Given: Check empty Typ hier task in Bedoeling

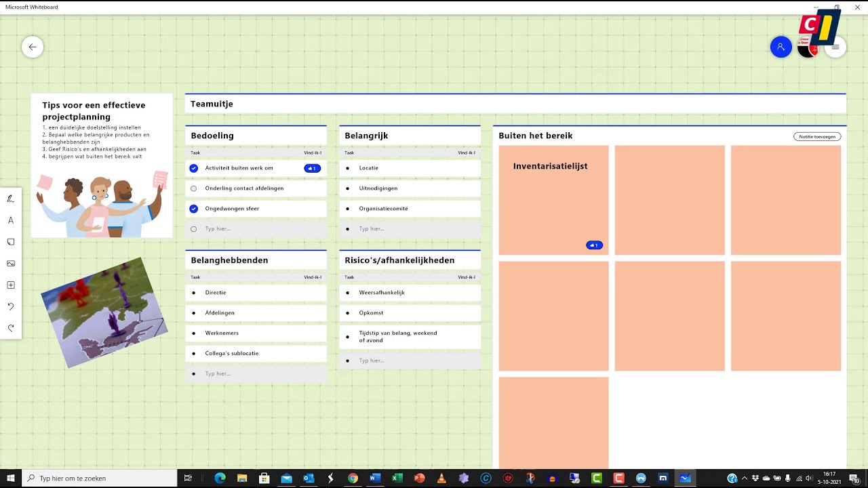Looking at the screenshot, I should (194, 229).
